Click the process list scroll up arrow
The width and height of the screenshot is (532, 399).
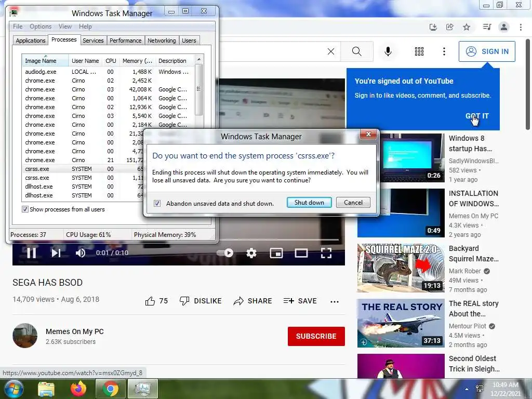tap(199, 59)
